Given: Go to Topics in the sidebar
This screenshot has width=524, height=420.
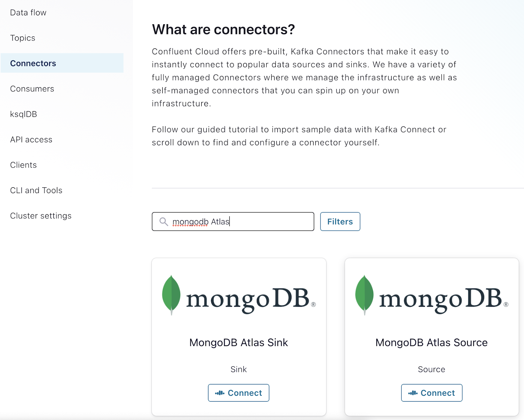Looking at the screenshot, I should pyautogui.click(x=23, y=38).
